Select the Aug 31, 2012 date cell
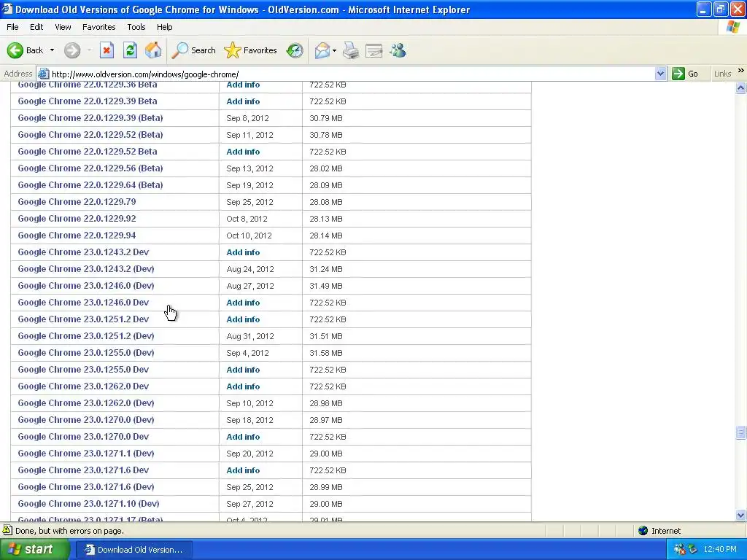Screen dimensions: 747x560 [250, 336]
